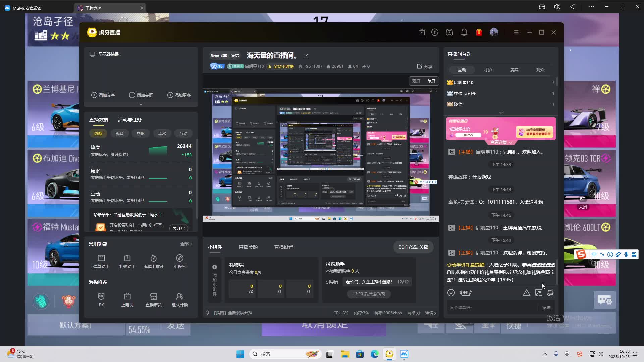Select 单屏 single screen mode
This screenshot has width=644, height=362.
tap(431, 81)
